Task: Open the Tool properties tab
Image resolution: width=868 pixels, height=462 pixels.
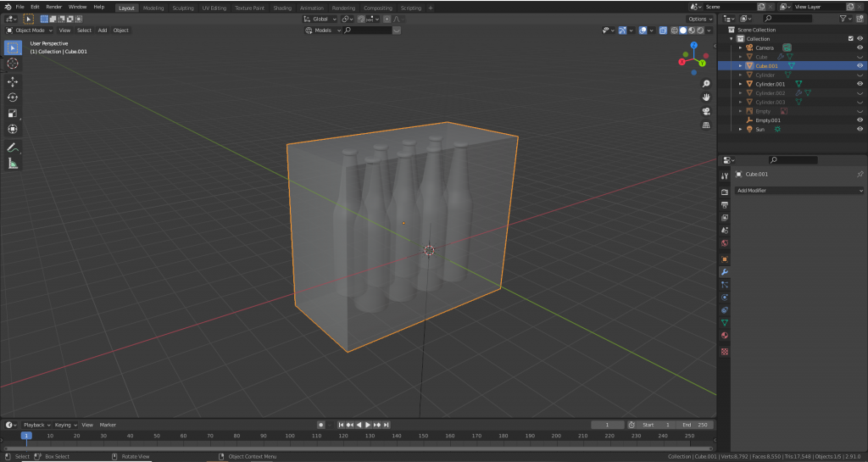Action: coord(725,176)
